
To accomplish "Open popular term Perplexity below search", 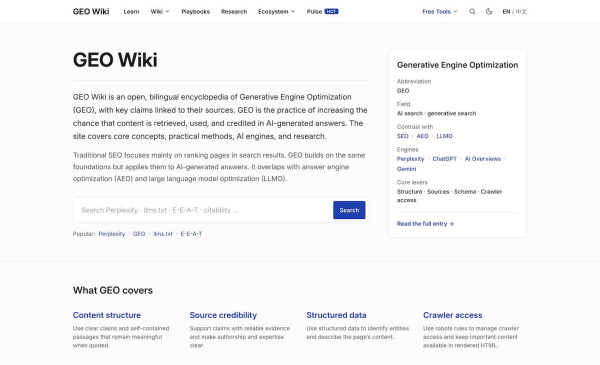I will tap(111, 234).
